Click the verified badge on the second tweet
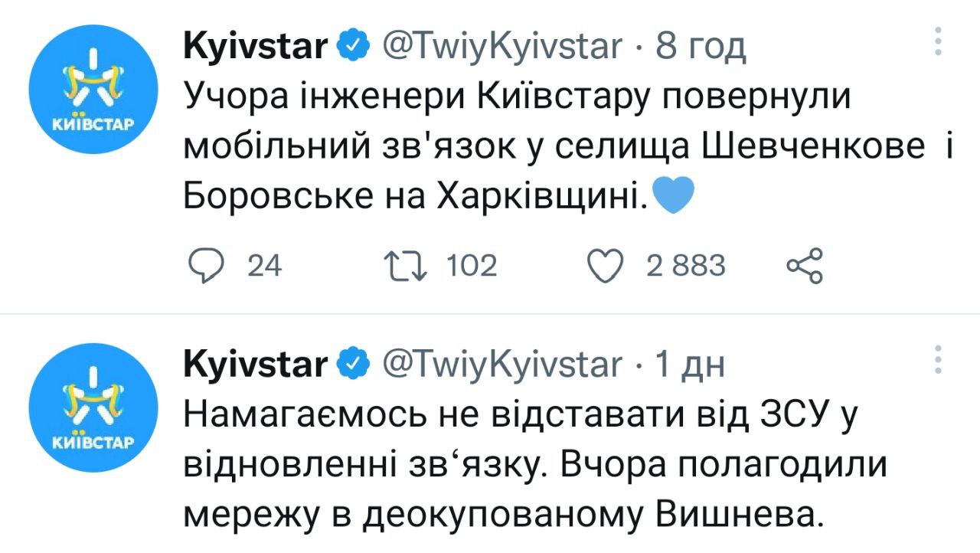Image resolution: width=980 pixels, height=553 pixels. 351,365
